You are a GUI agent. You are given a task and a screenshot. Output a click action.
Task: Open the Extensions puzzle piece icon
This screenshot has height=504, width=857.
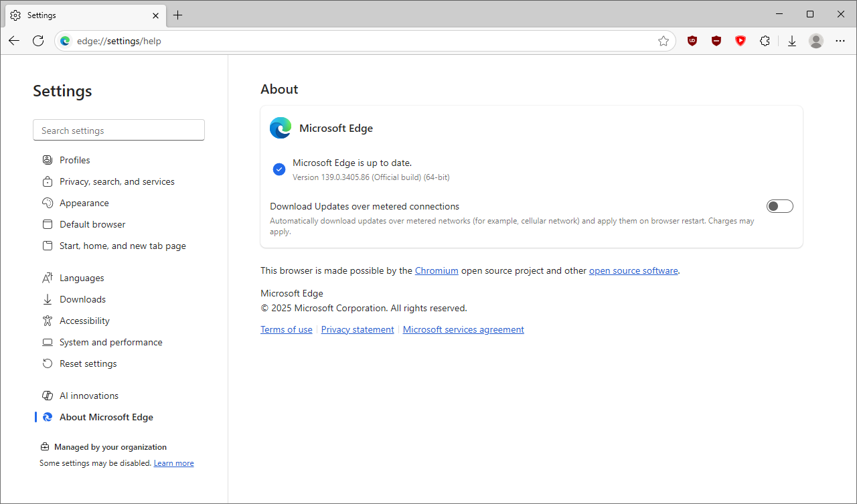click(x=765, y=41)
